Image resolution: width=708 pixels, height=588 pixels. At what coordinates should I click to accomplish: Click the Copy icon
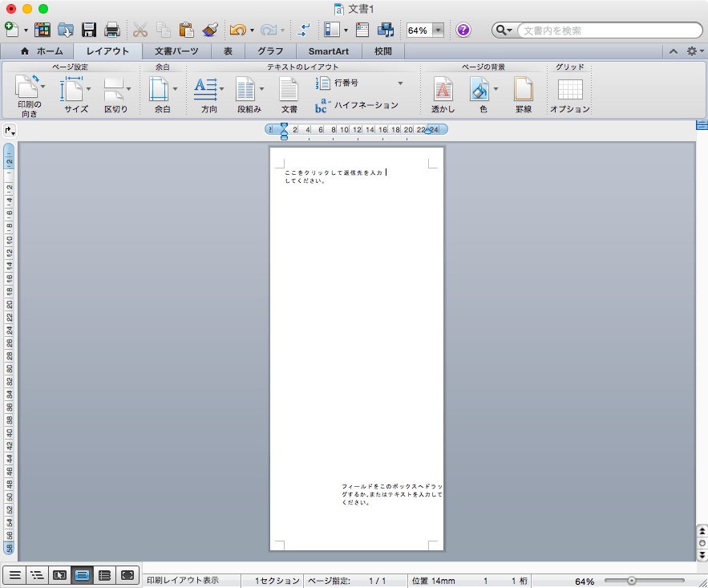coord(163,30)
